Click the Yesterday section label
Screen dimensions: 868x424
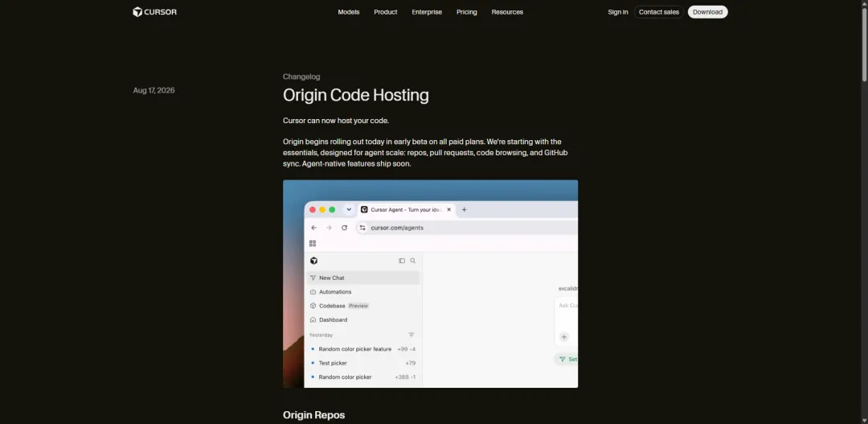321,335
